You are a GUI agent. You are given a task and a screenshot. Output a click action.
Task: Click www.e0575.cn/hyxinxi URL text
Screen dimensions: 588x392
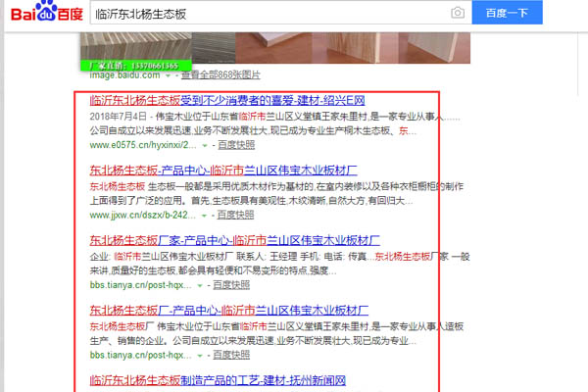point(143,145)
